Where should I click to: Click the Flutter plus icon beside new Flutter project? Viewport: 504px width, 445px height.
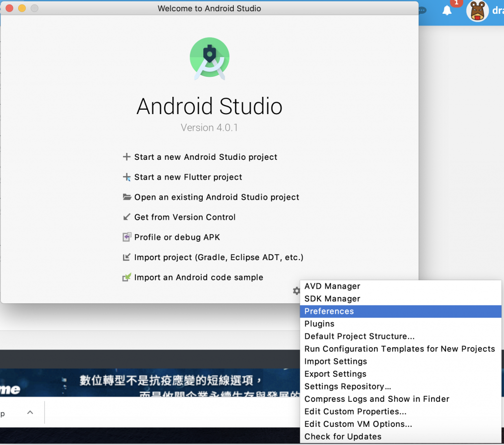coord(126,177)
